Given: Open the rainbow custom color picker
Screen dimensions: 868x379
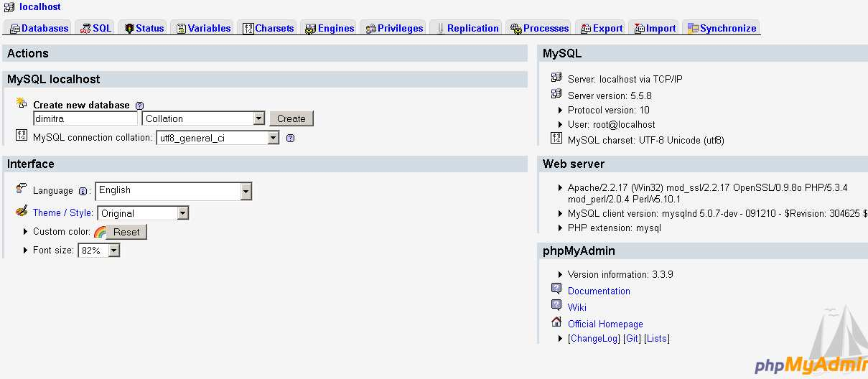Looking at the screenshot, I should coord(100,232).
